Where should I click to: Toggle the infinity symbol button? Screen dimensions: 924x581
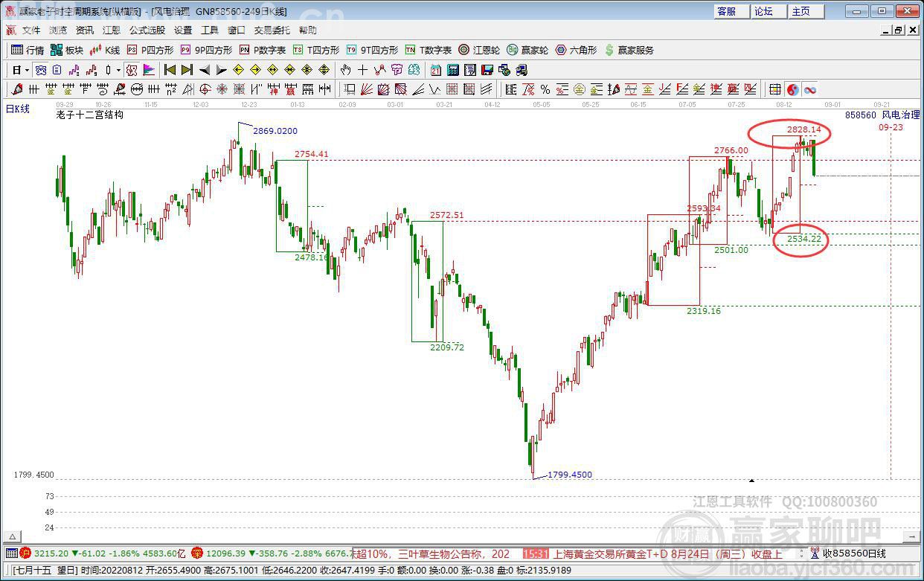pos(810,89)
